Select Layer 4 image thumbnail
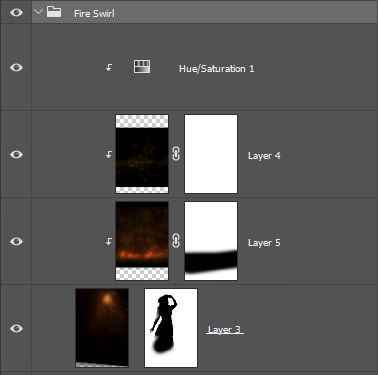The width and height of the screenshot is (378, 375). click(x=142, y=154)
